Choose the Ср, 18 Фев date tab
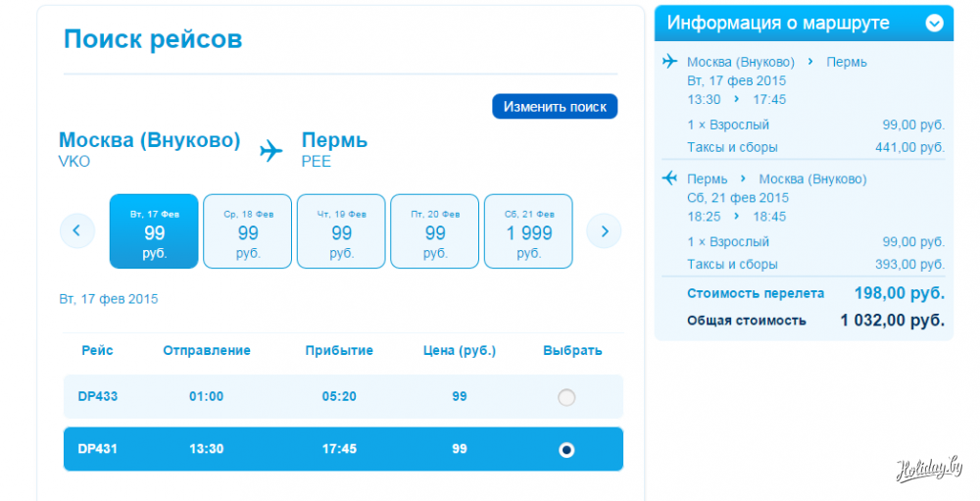Image resolution: width=980 pixels, height=501 pixels. click(x=248, y=231)
